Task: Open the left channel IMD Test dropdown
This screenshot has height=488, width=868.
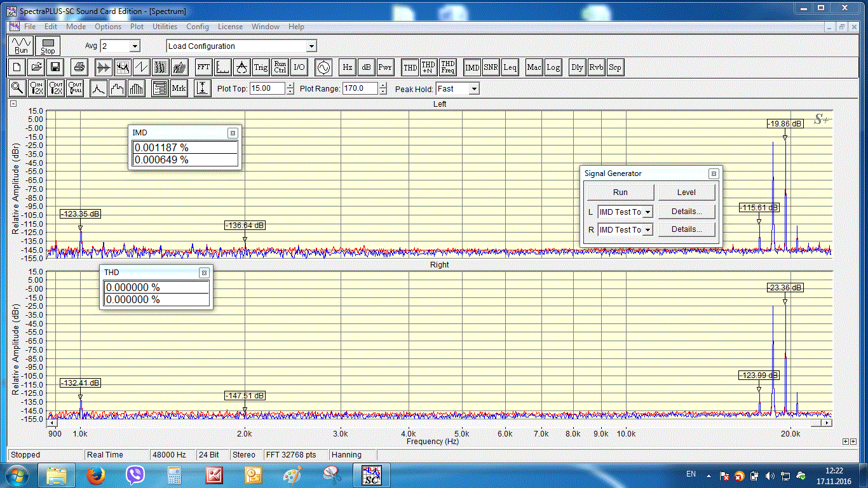Action: 648,212
